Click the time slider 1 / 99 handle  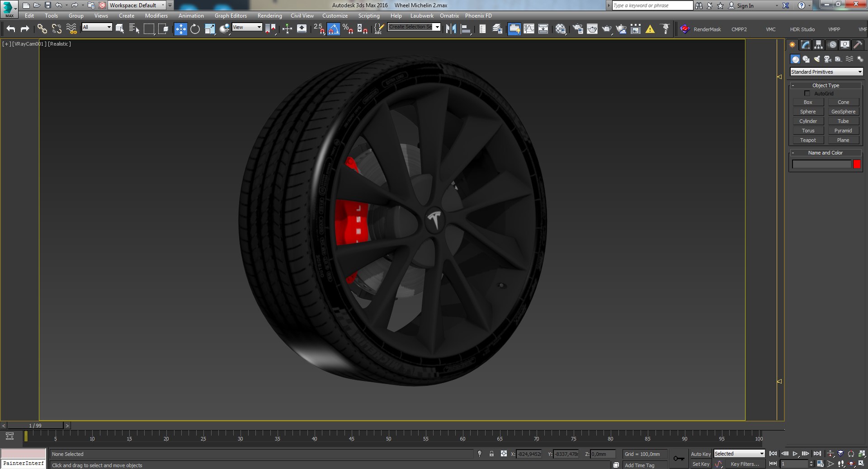pos(35,426)
